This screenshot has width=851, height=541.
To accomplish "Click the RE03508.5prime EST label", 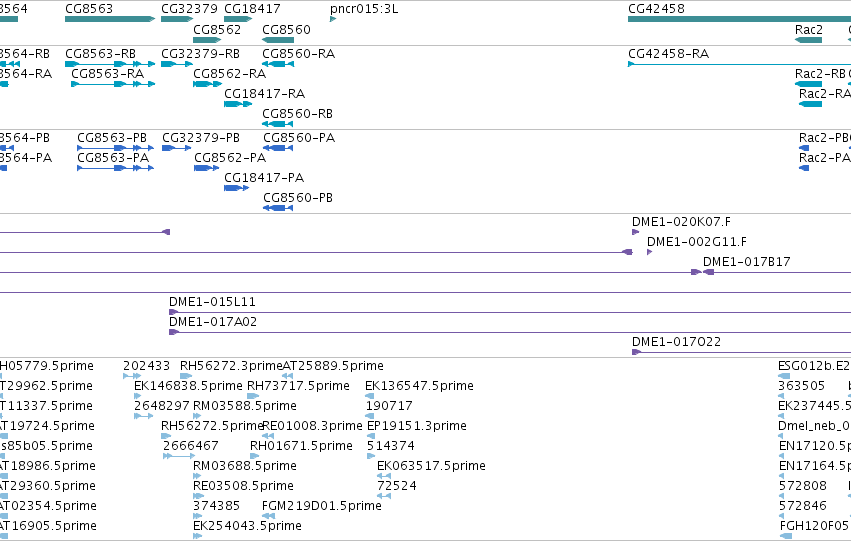I will [243, 487].
